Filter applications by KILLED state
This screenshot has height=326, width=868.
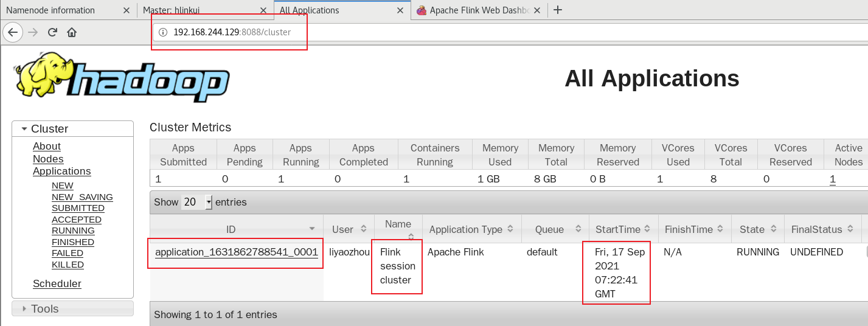[68, 265]
